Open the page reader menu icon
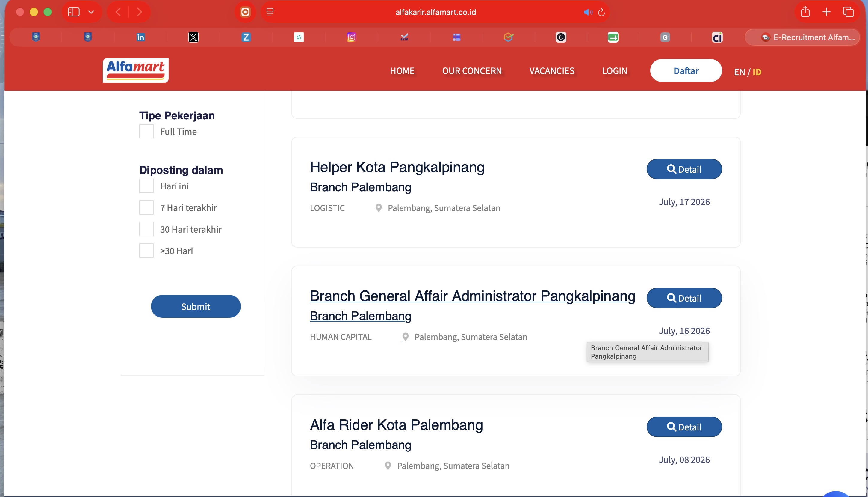 pos(270,12)
